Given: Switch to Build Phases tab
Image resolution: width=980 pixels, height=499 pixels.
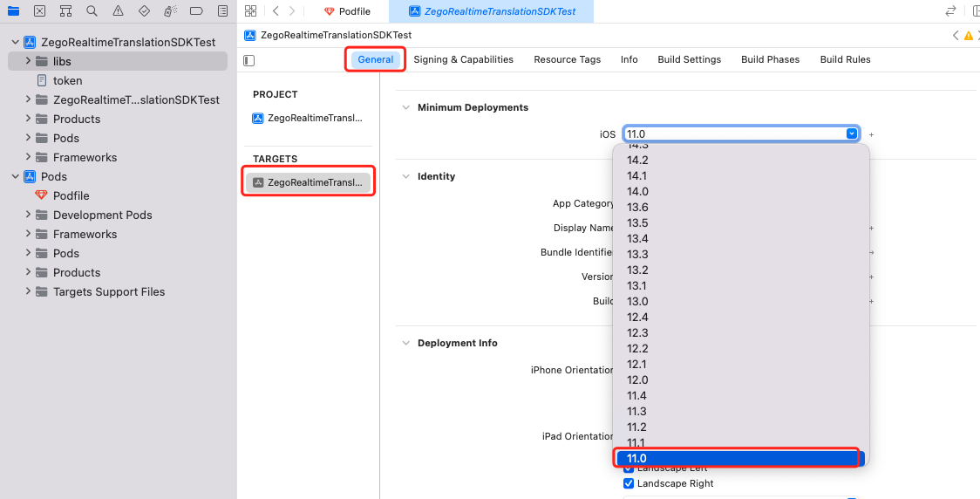Looking at the screenshot, I should coord(770,59).
